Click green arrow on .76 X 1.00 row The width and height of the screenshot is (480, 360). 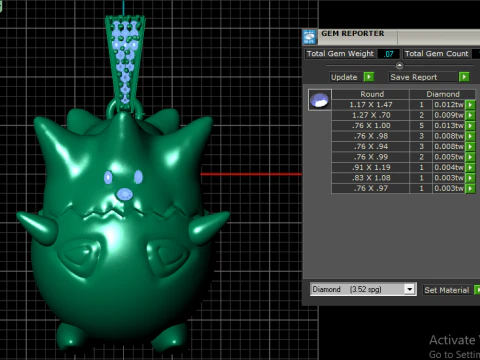470,126
